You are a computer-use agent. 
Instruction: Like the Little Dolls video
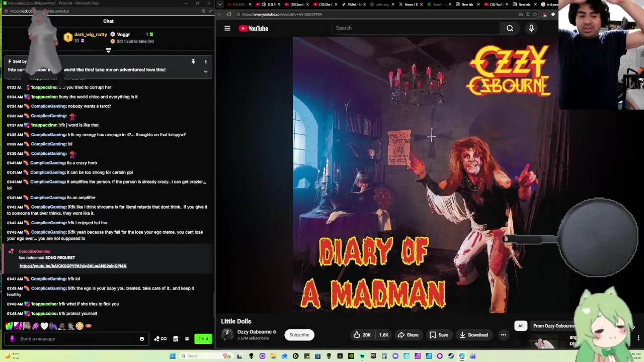coord(362,335)
